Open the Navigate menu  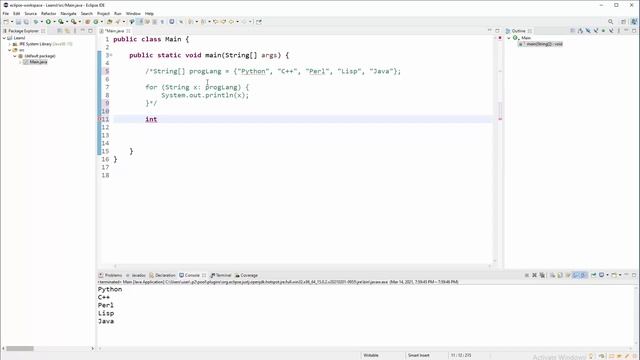(68, 13)
